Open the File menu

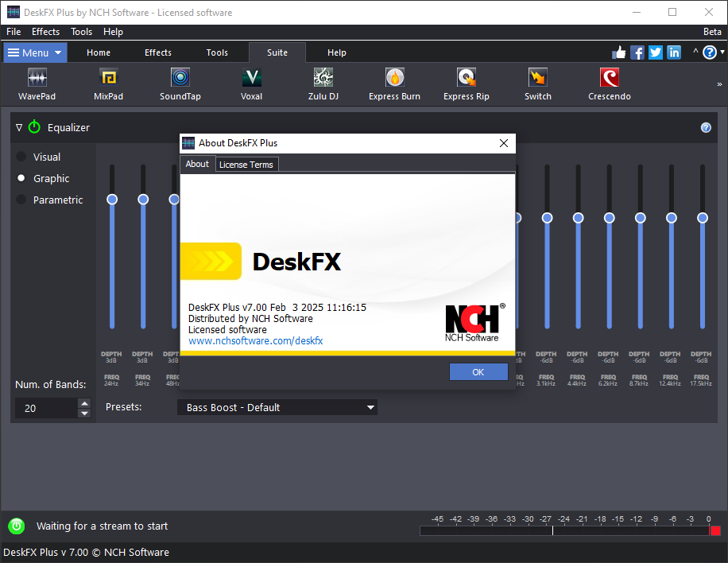coord(14,32)
